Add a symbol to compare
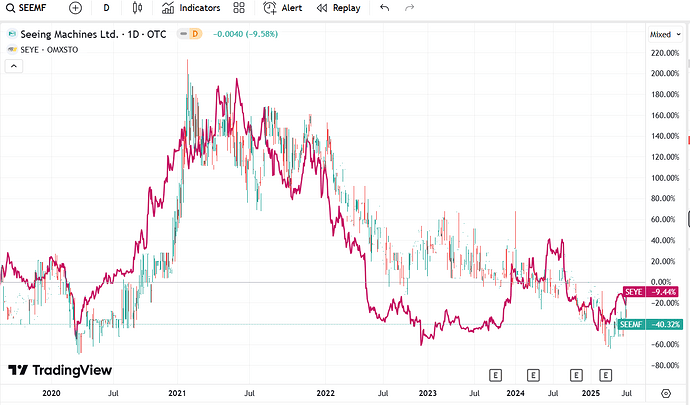Viewport: 690px width, 405px height. [x=76, y=8]
